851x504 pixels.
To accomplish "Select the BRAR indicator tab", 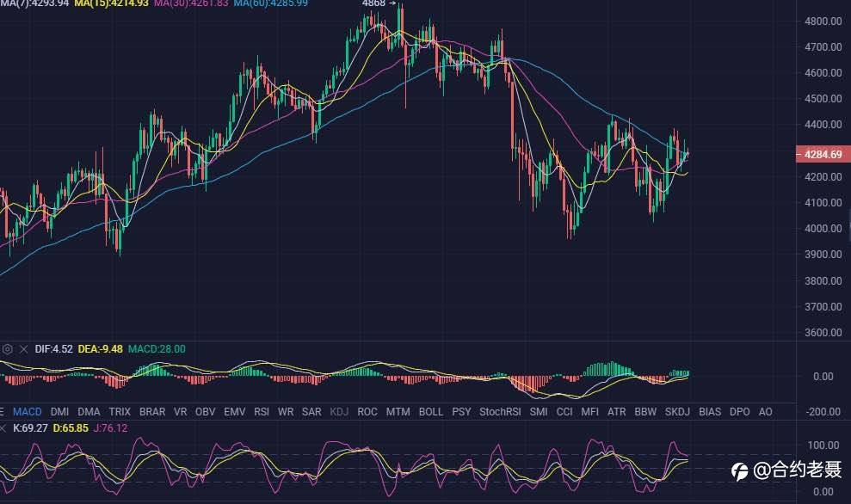I will click(x=152, y=412).
